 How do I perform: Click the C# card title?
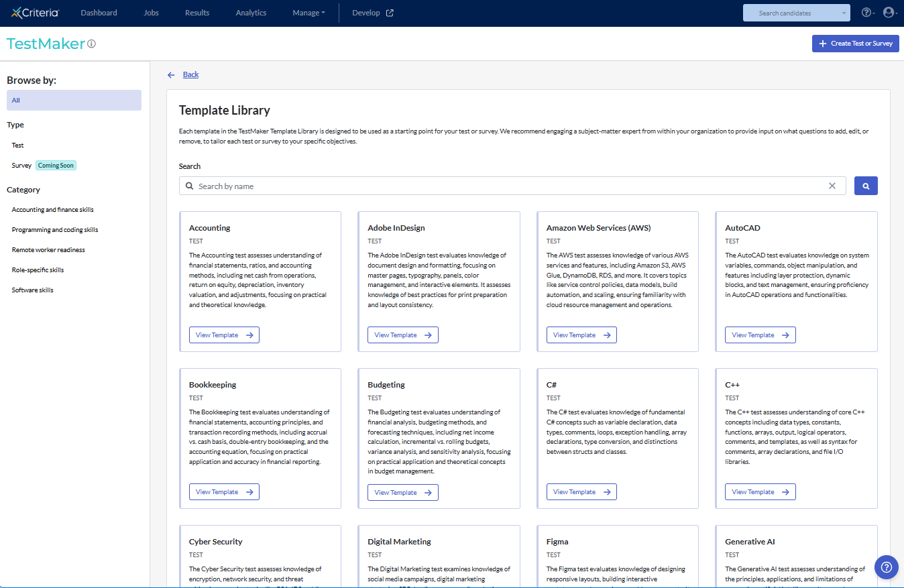[x=552, y=385]
